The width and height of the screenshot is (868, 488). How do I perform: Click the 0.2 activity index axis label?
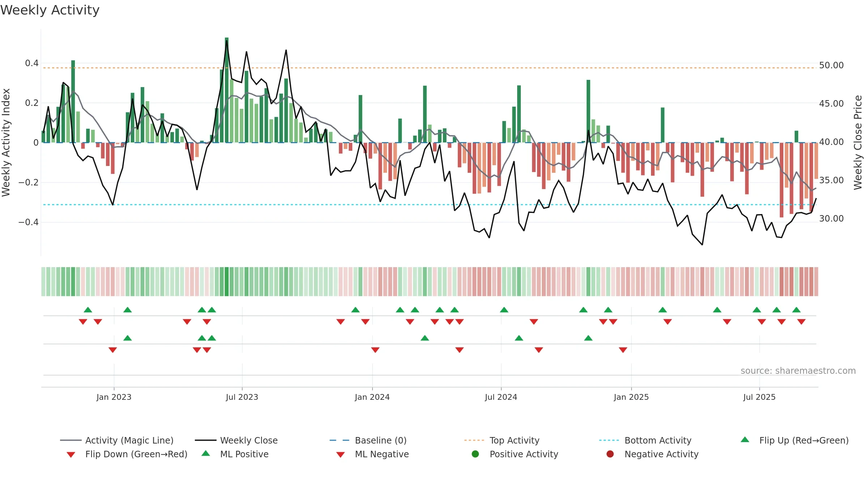(x=31, y=103)
